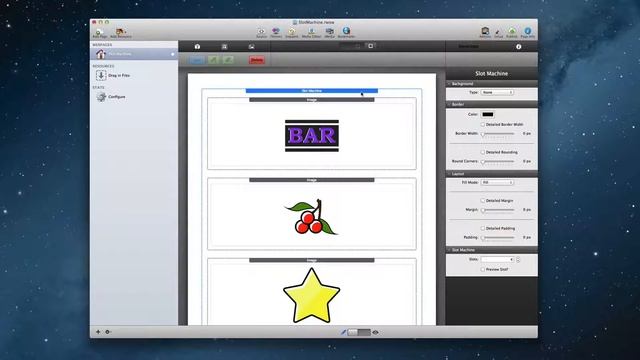Collapse the Slot Machine inspector section
The height and width of the screenshot is (360, 640).
449,250
